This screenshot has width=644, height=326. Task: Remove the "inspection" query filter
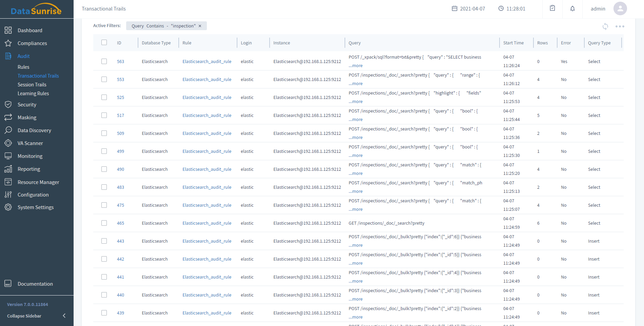pos(200,26)
